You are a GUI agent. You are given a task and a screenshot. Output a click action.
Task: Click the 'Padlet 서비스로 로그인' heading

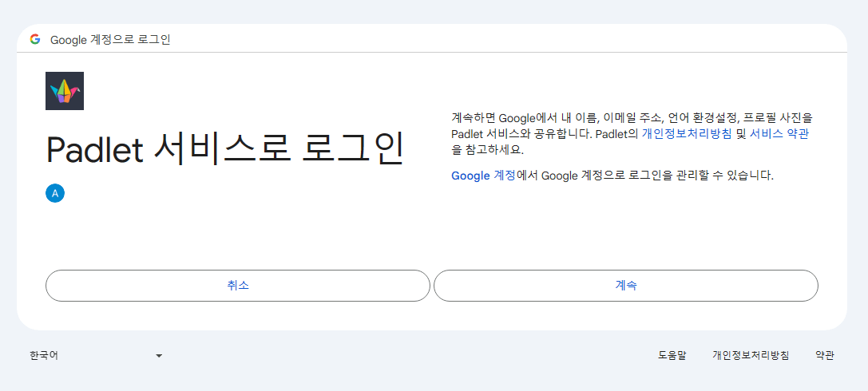[x=225, y=148]
